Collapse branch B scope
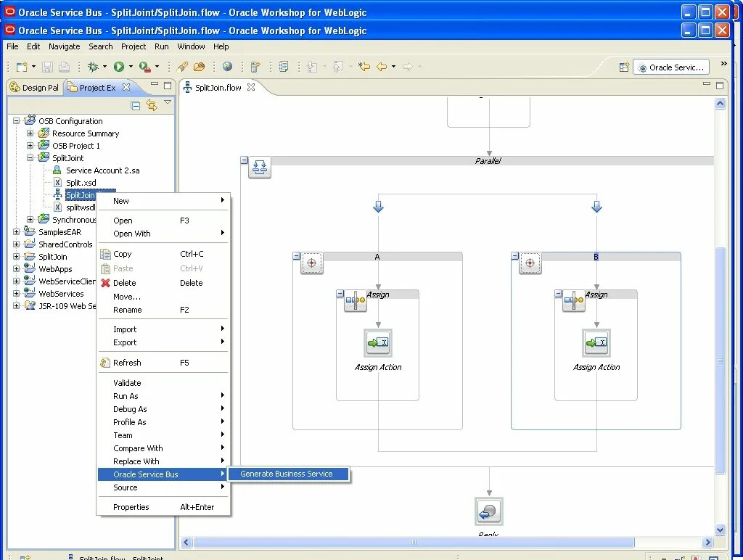The width and height of the screenshot is (743, 560). [515, 256]
